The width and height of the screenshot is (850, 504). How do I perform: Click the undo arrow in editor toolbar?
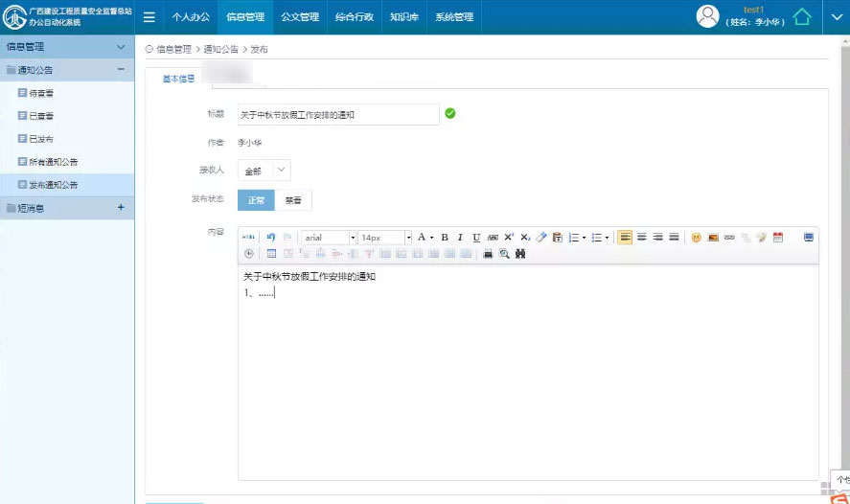pyautogui.click(x=271, y=238)
